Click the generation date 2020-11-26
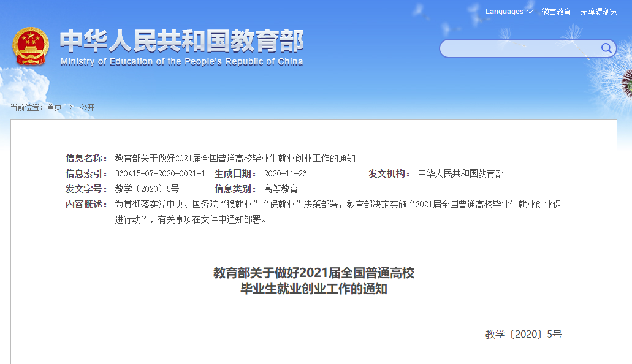This screenshot has width=632, height=364. [286, 174]
